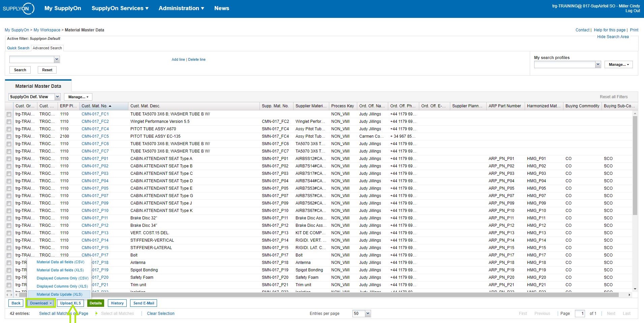Click the History button

[117, 303]
